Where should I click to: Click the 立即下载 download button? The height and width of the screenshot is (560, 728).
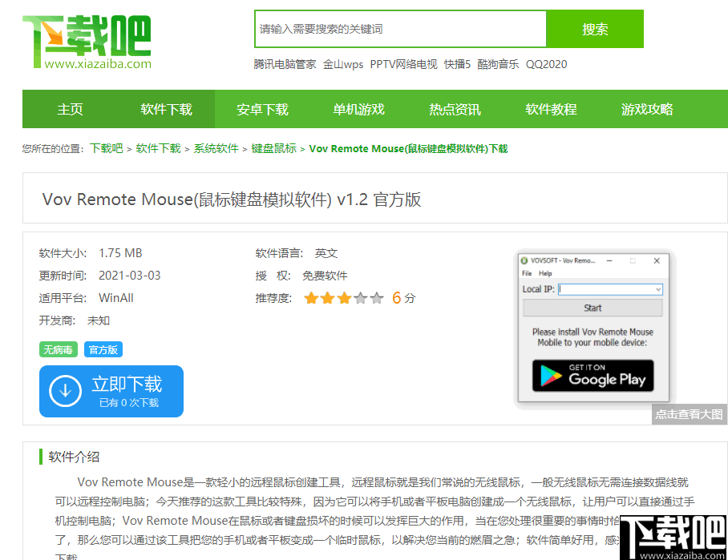click(x=111, y=391)
